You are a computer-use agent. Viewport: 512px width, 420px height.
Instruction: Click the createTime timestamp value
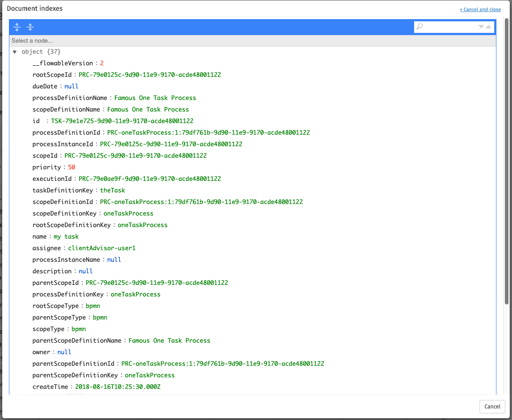click(117, 387)
